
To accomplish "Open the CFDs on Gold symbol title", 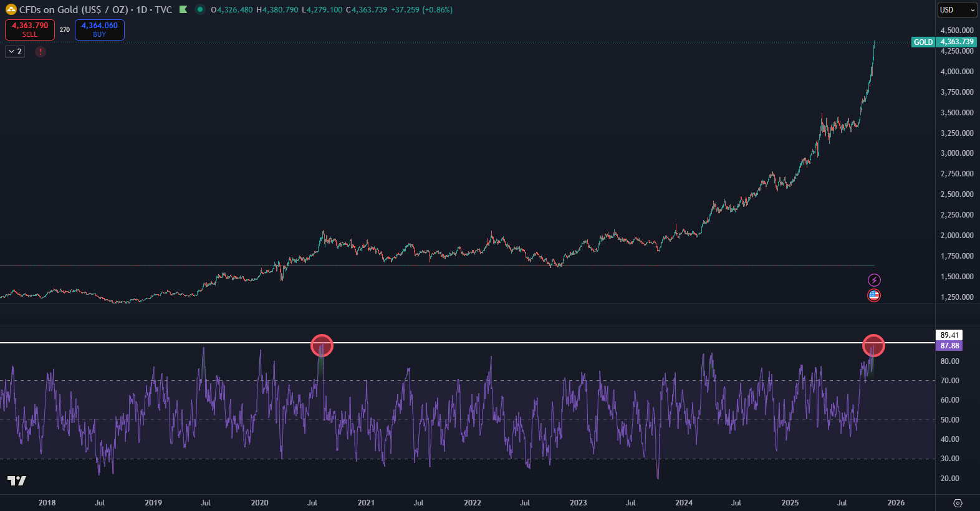I will [x=95, y=9].
